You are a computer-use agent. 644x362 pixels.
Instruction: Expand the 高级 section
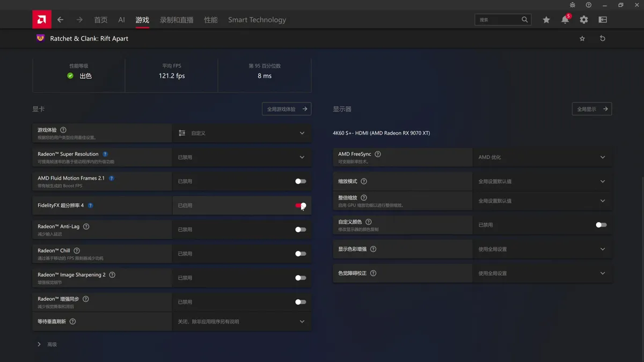[x=47, y=344]
